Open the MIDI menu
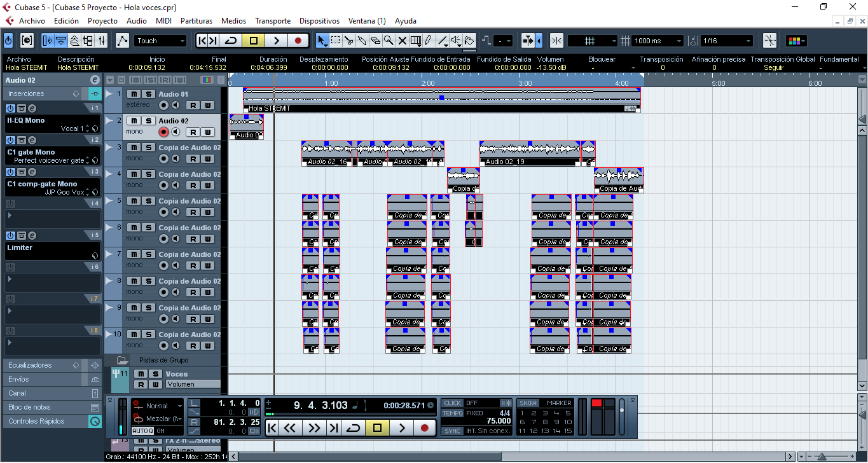The width and height of the screenshot is (868, 463). [163, 21]
